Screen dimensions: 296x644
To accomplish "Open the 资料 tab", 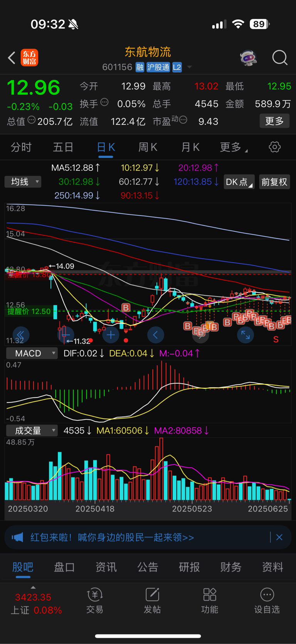I will pyautogui.click(x=272, y=567).
